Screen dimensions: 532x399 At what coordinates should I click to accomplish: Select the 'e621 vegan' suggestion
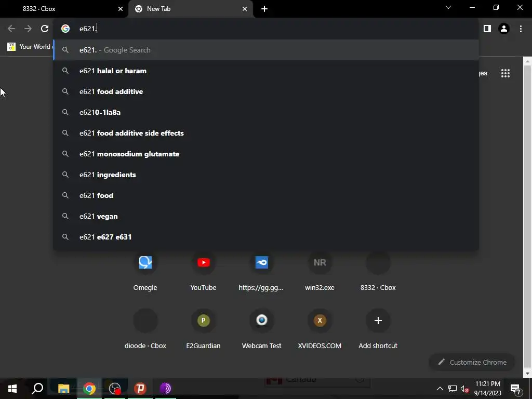pyautogui.click(x=266, y=216)
